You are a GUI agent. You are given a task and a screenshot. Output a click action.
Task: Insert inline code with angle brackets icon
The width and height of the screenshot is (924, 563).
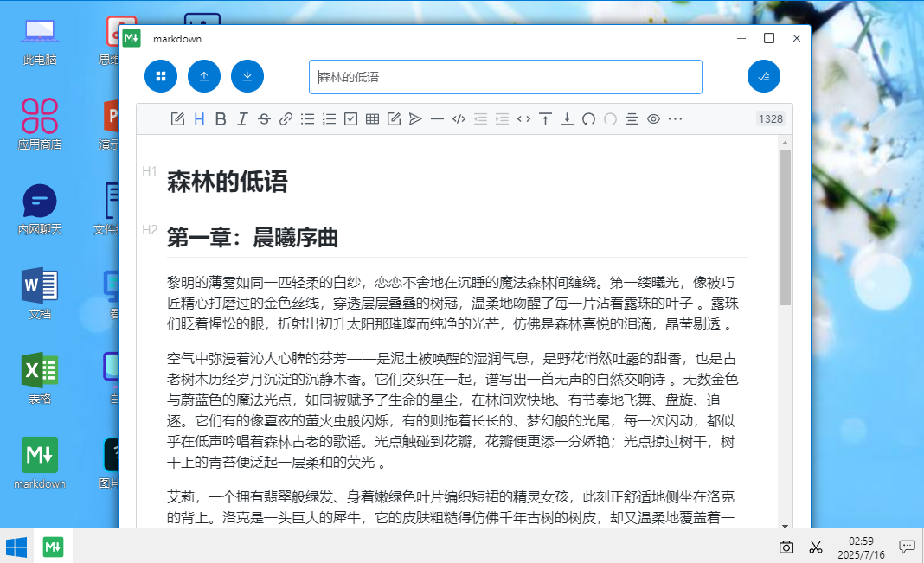[x=524, y=119]
